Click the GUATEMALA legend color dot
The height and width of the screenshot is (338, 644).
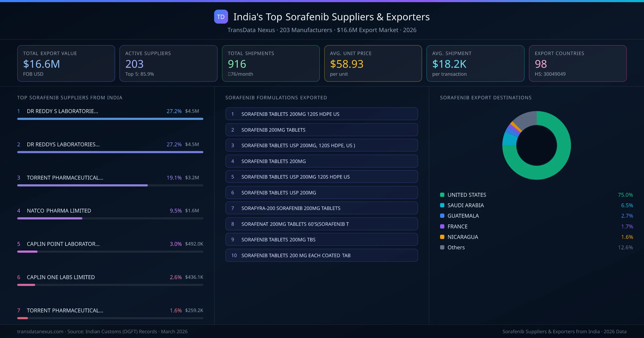pyautogui.click(x=442, y=216)
